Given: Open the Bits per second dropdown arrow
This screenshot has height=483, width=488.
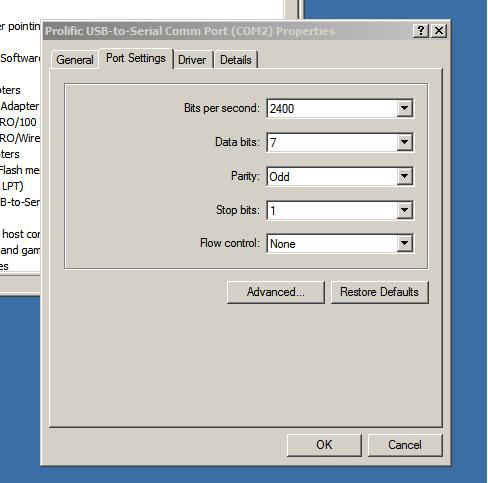Looking at the screenshot, I should click(404, 108).
